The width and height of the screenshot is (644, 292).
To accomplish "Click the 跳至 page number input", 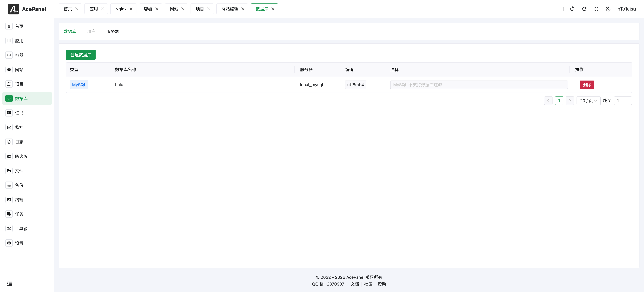I will (623, 101).
